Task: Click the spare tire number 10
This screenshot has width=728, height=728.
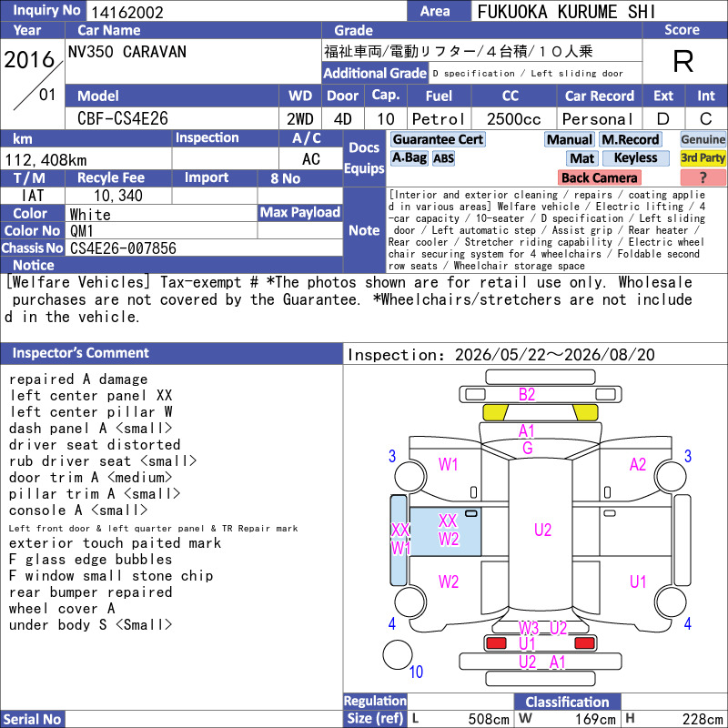Action: [416, 672]
